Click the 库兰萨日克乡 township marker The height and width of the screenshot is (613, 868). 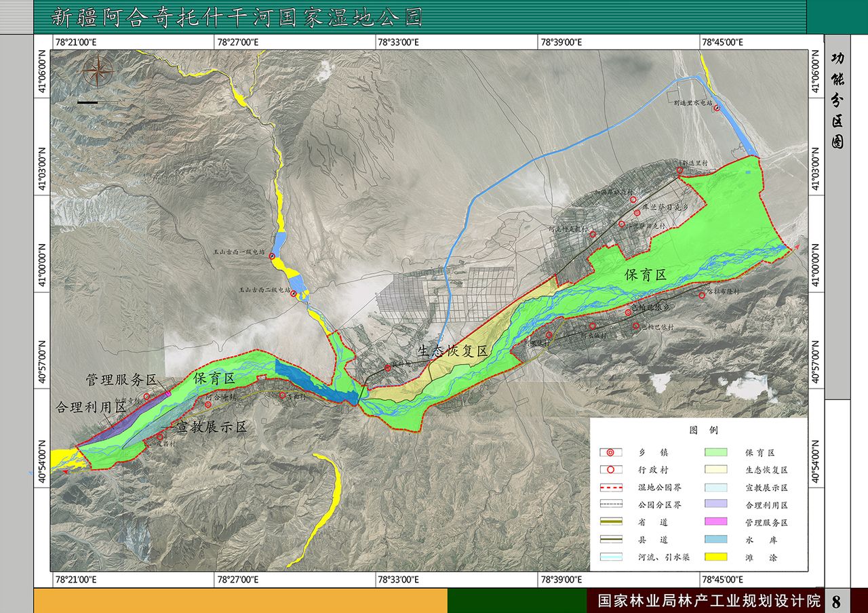637,213
